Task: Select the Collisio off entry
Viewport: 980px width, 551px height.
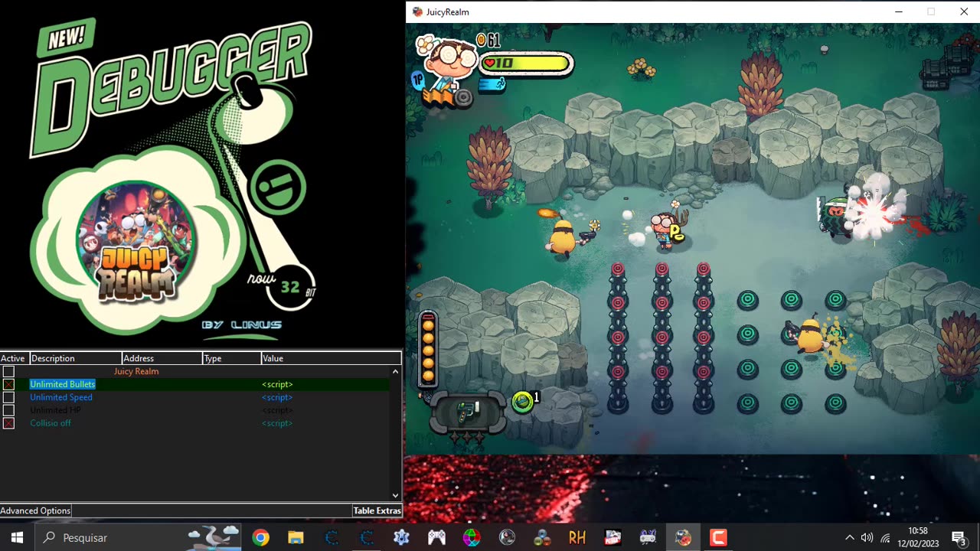Action: point(51,423)
